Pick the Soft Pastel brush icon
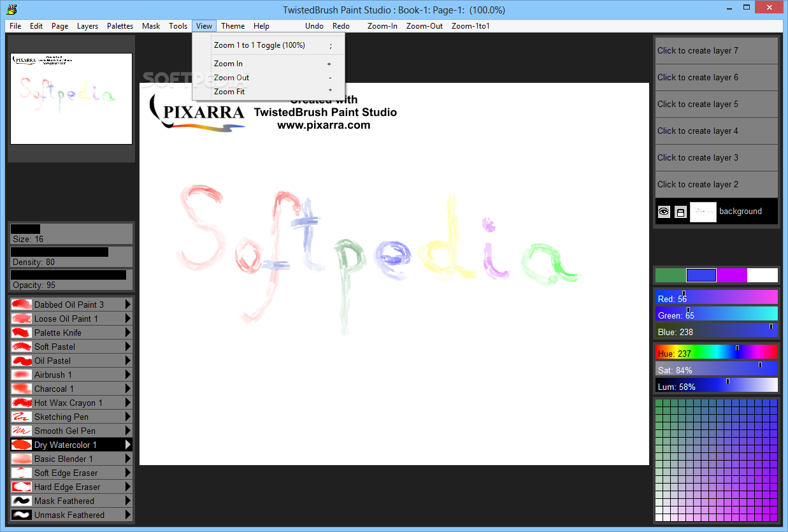Screen dimensions: 788x532 click(22, 347)
